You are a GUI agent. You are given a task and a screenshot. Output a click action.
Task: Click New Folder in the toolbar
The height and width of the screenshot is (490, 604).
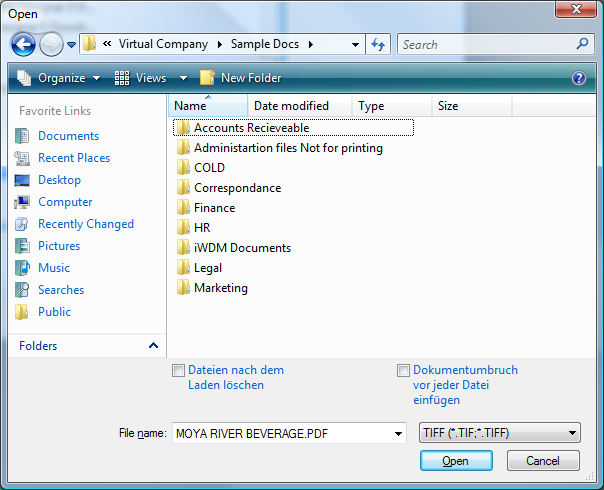pos(241,78)
